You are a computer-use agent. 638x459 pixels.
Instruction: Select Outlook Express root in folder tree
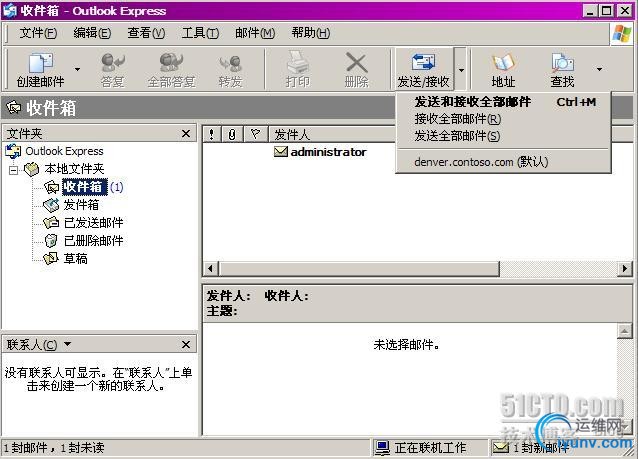click(64, 151)
